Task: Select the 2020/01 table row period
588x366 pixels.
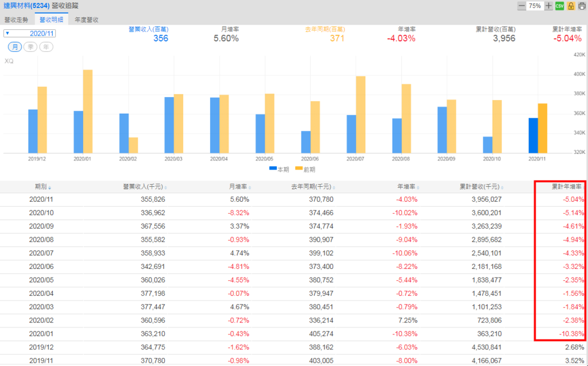Action: tap(41, 334)
